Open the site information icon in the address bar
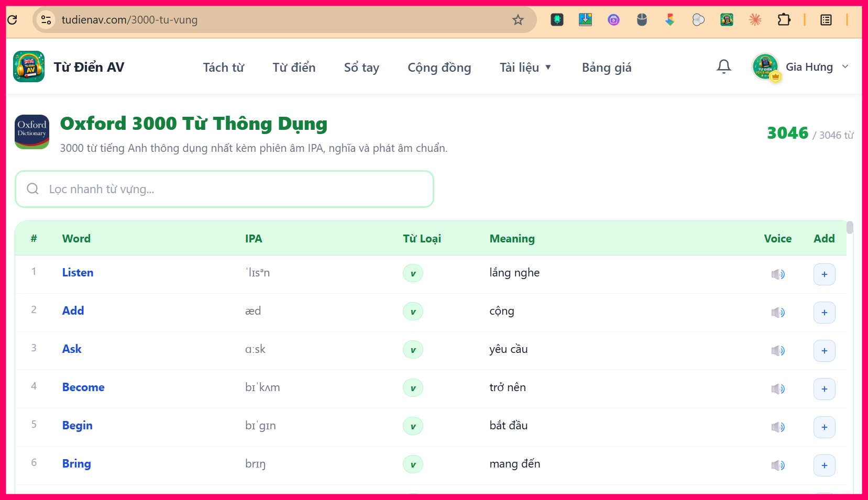 (x=46, y=20)
